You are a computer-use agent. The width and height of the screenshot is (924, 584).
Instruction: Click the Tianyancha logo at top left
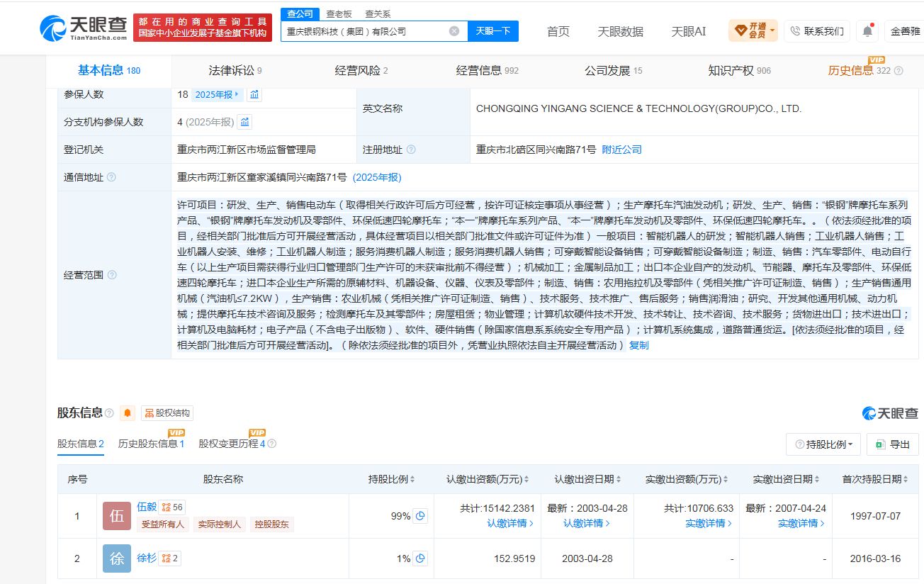click(x=83, y=28)
